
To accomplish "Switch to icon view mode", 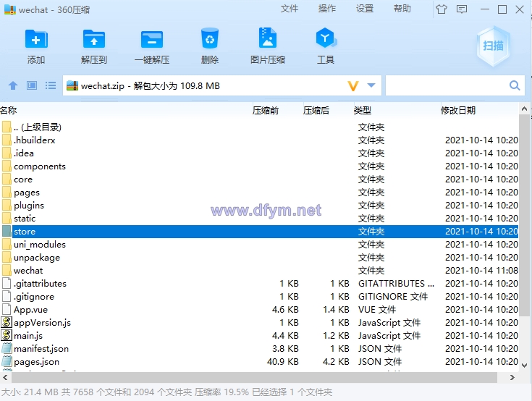I will (32, 85).
